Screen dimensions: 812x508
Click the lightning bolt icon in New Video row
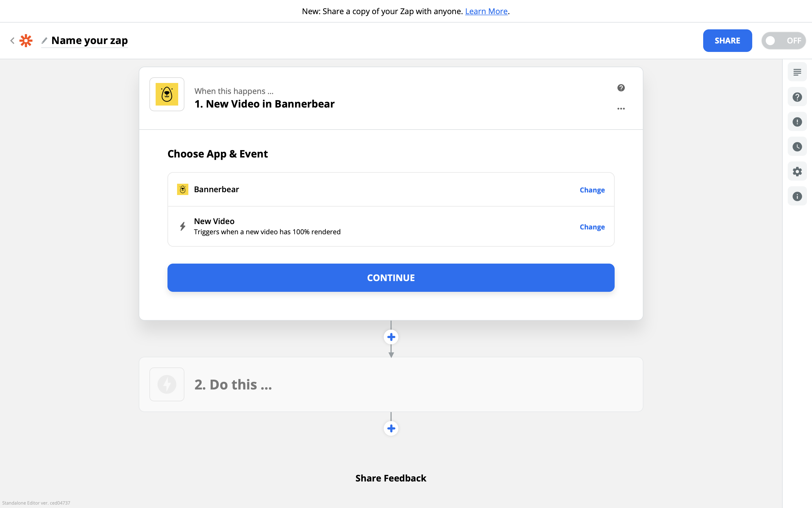click(x=182, y=226)
